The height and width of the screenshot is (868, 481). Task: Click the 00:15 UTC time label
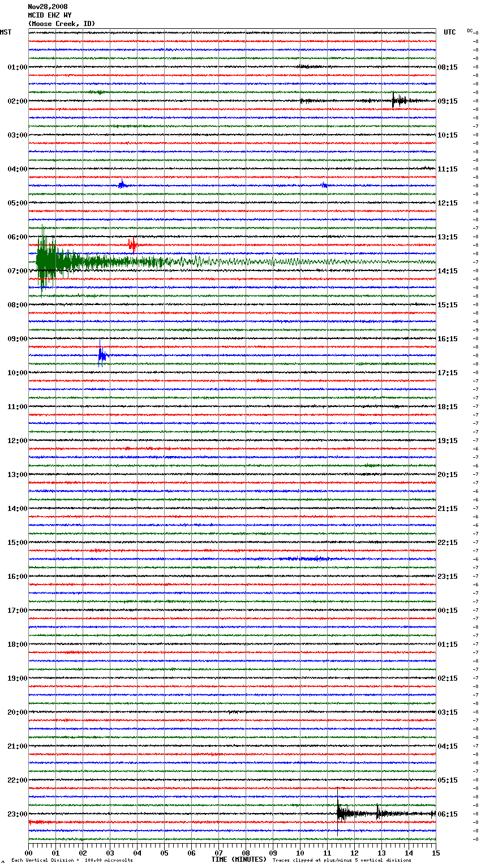click(x=448, y=611)
